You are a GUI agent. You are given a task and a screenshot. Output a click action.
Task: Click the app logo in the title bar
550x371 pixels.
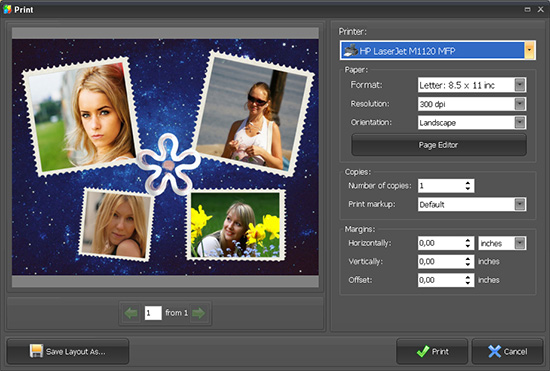(7, 9)
